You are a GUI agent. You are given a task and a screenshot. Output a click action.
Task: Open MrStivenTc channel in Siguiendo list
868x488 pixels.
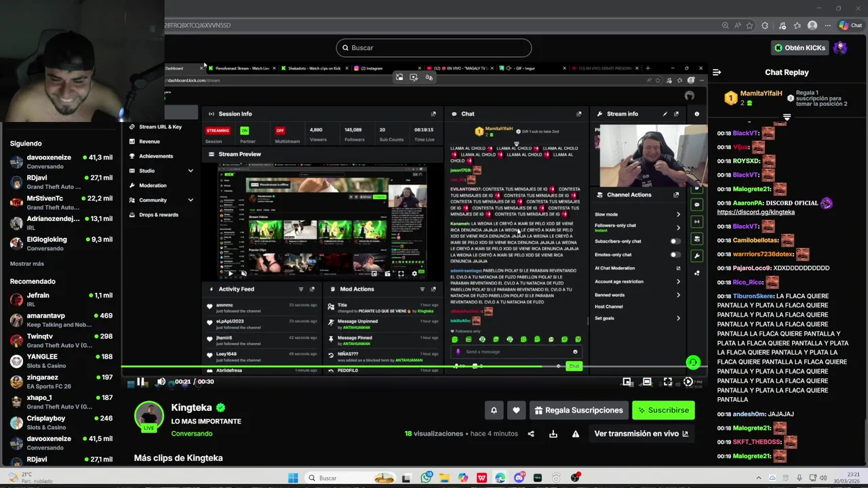(61, 202)
